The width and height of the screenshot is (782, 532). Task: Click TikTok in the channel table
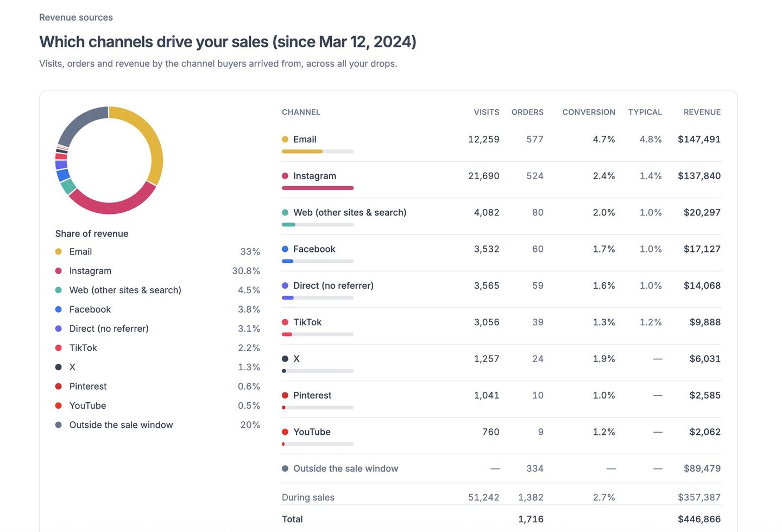[x=307, y=322]
